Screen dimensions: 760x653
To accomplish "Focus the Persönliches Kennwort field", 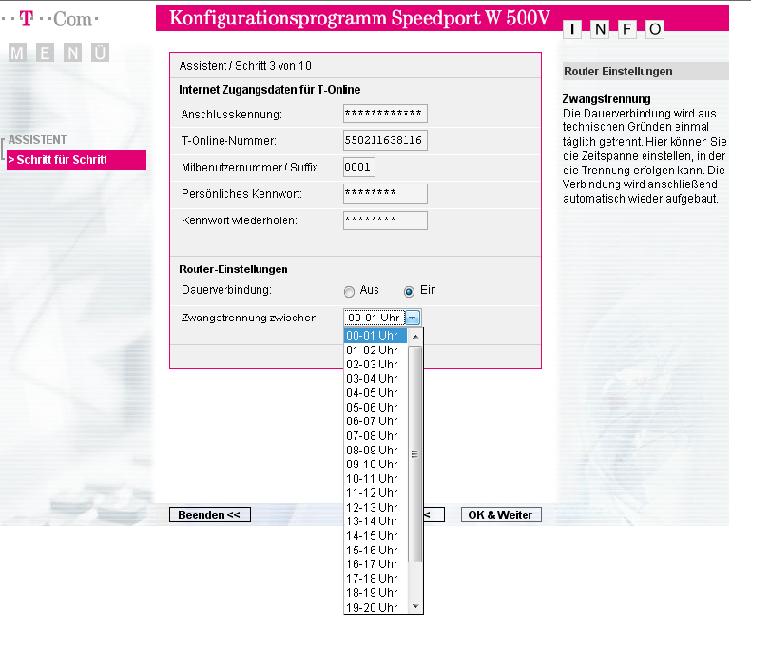I will coord(385,193).
